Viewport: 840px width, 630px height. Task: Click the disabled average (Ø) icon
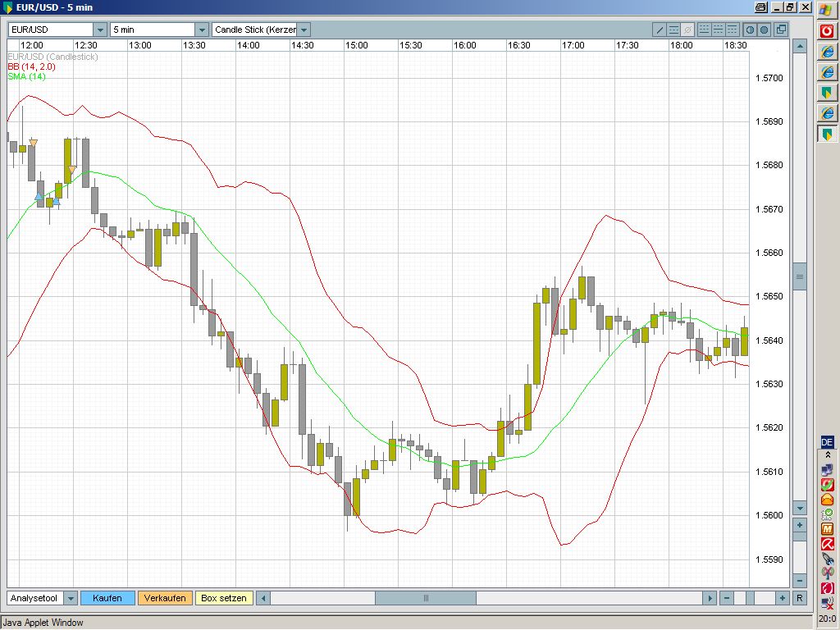pyautogui.click(x=688, y=30)
